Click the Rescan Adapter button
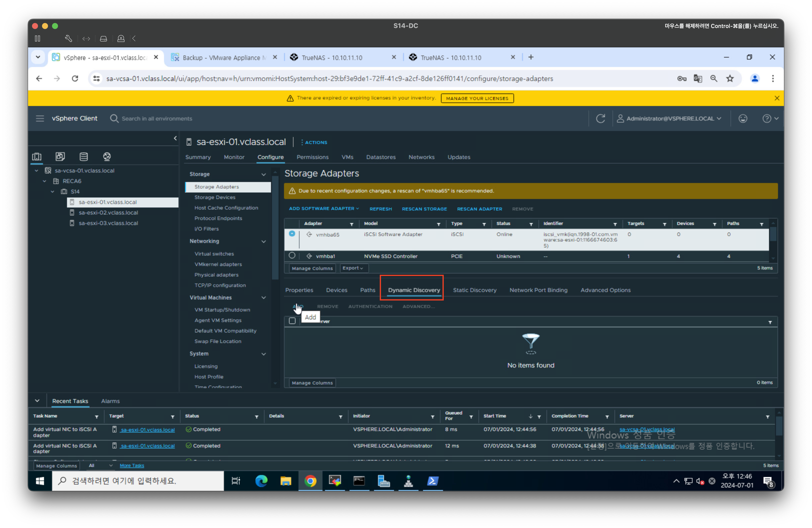 point(479,209)
